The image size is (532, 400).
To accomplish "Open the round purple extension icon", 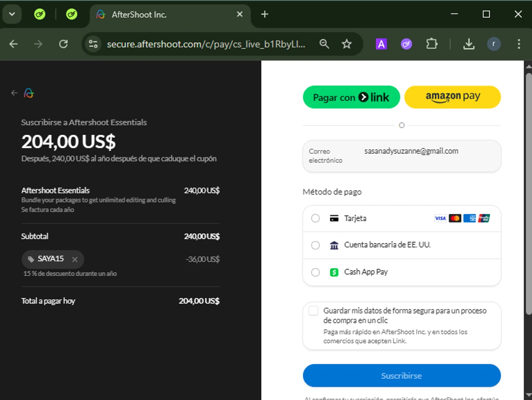I will tap(406, 44).
